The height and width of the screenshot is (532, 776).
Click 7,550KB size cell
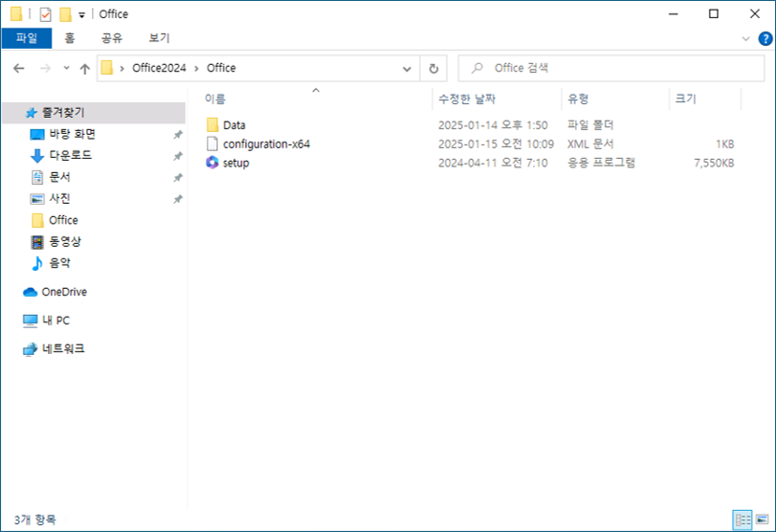[714, 163]
